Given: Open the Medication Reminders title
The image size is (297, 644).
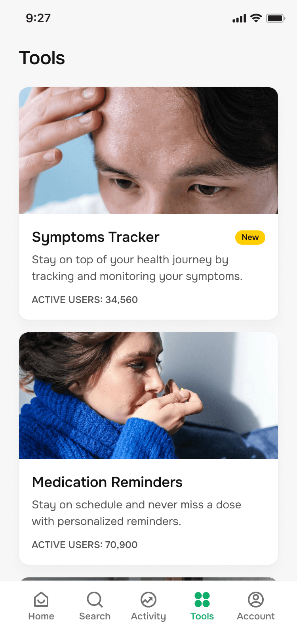Looking at the screenshot, I should coord(107,482).
